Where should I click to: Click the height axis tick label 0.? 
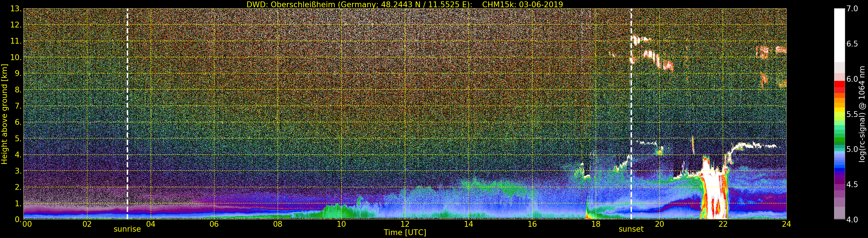[x=18, y=220]
